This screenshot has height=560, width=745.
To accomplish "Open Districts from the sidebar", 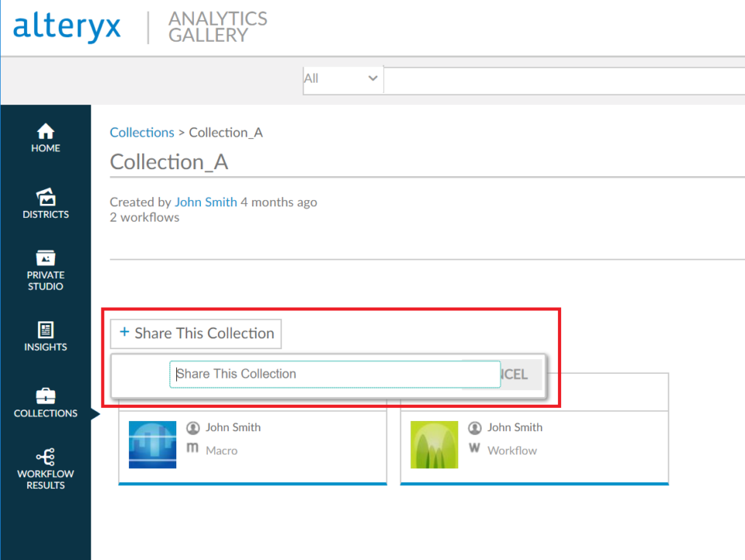I will (45, 203).
